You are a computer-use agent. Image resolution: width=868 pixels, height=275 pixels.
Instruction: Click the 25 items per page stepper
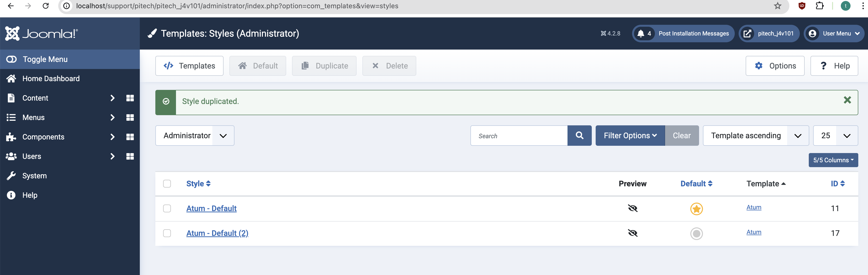coord(836,135)
